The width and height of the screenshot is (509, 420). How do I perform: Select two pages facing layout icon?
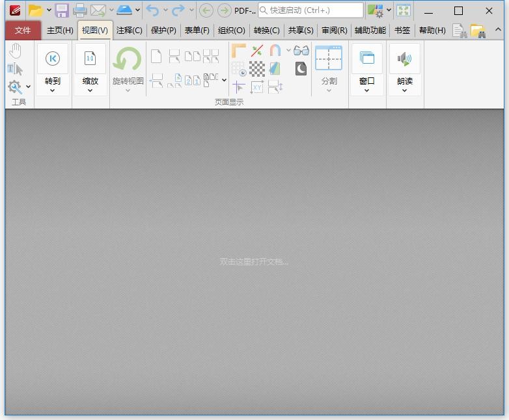[x=193, y=56]
